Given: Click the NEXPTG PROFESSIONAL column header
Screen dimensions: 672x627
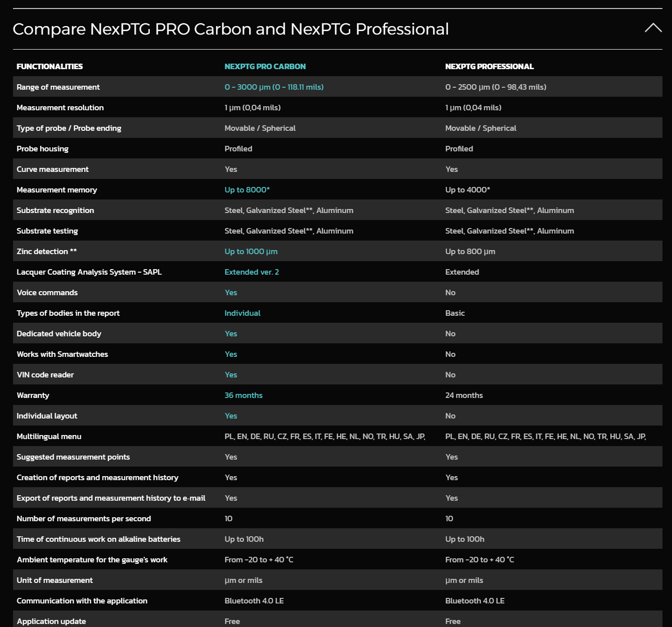Looking at the screenshot, I should point(489,67).
